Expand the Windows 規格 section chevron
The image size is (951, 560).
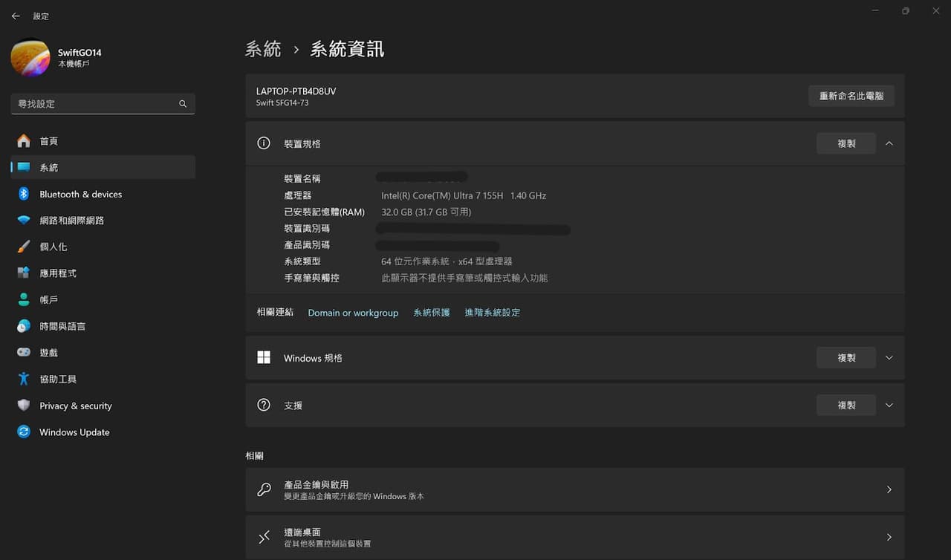coord(889,358)
